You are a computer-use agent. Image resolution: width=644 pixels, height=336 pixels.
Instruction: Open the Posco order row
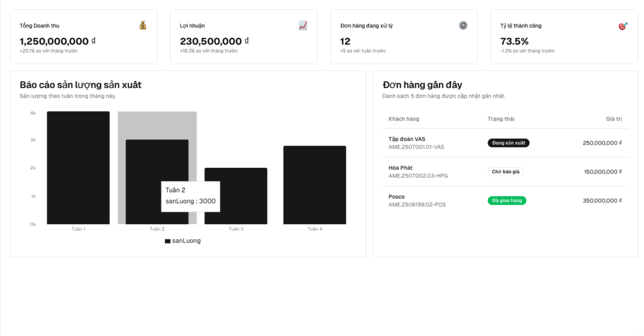point(505,201)
